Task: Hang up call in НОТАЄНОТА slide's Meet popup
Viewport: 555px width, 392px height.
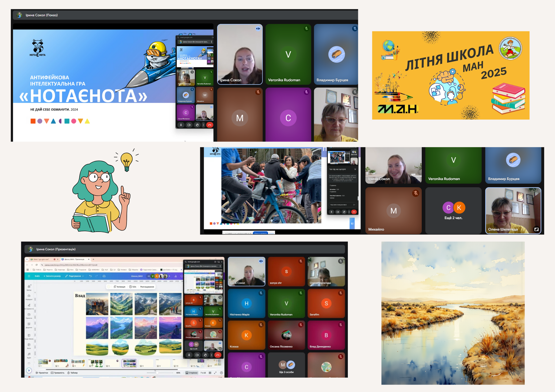Action: (210, 125)
